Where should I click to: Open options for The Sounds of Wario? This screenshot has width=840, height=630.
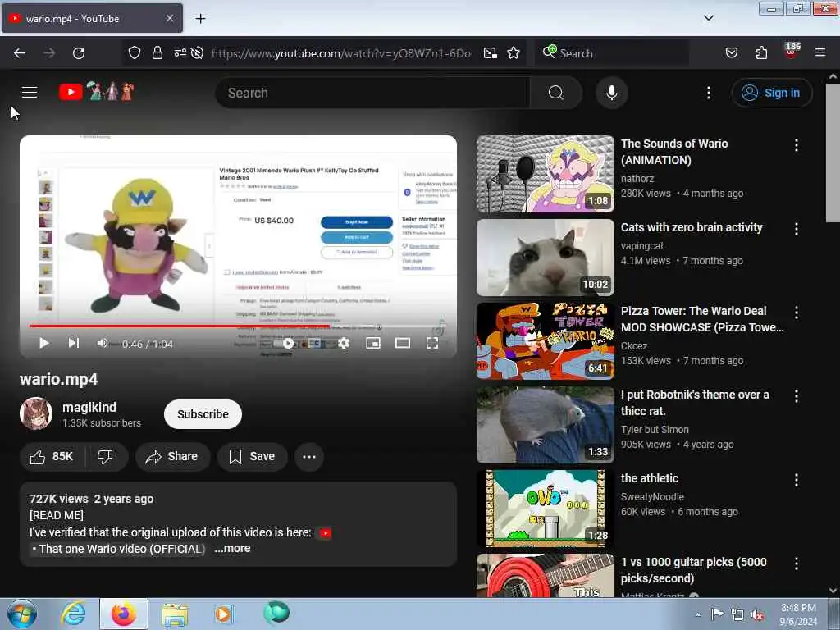[x=796, y=145]
